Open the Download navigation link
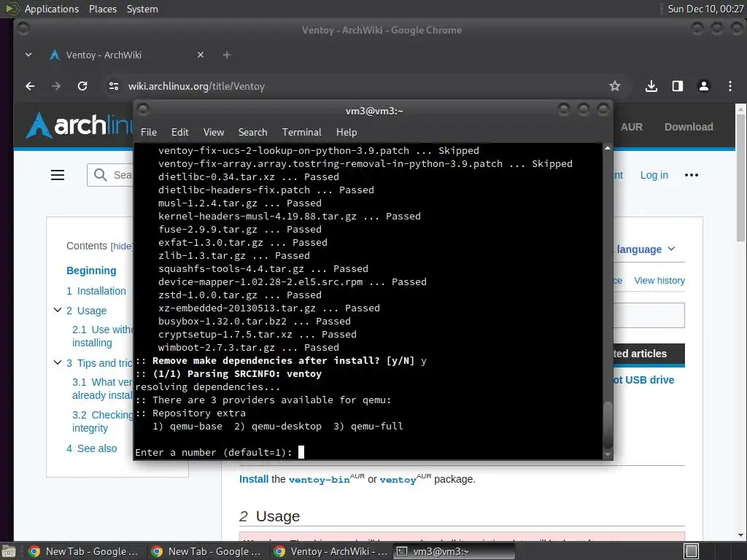Image resolution: width=747 pixels, height=560 pixels. coord(689,127)
